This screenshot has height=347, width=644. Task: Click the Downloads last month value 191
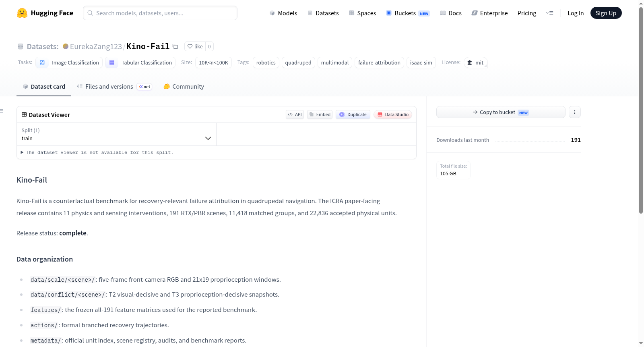[x=576, y=140]
